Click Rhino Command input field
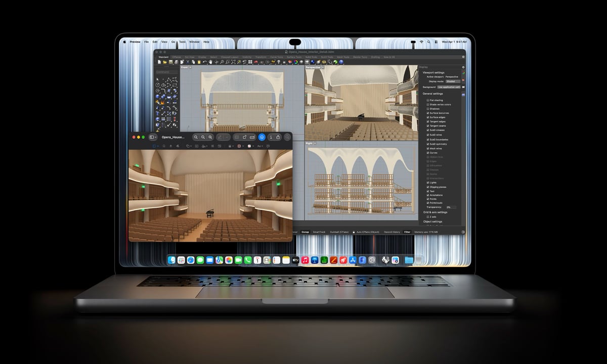Image resolution: width=607 pixels, height=364 pixels. pyautogui.click(x=166, y=72)
